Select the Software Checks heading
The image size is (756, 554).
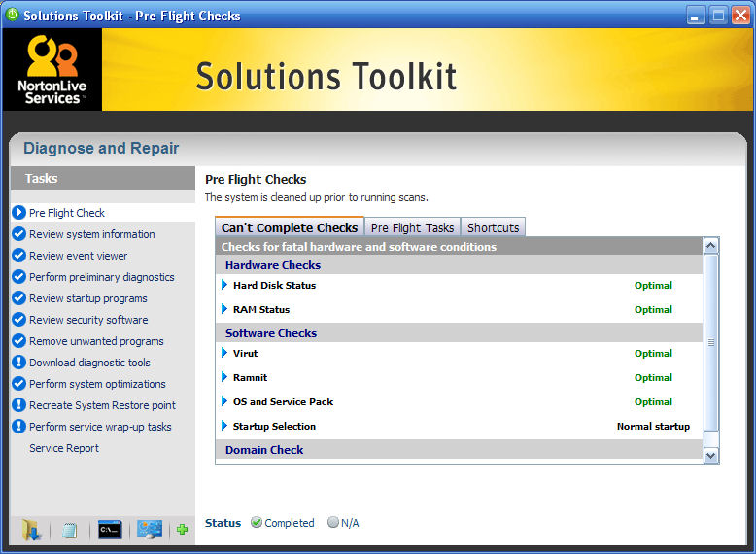coord(271,333)
